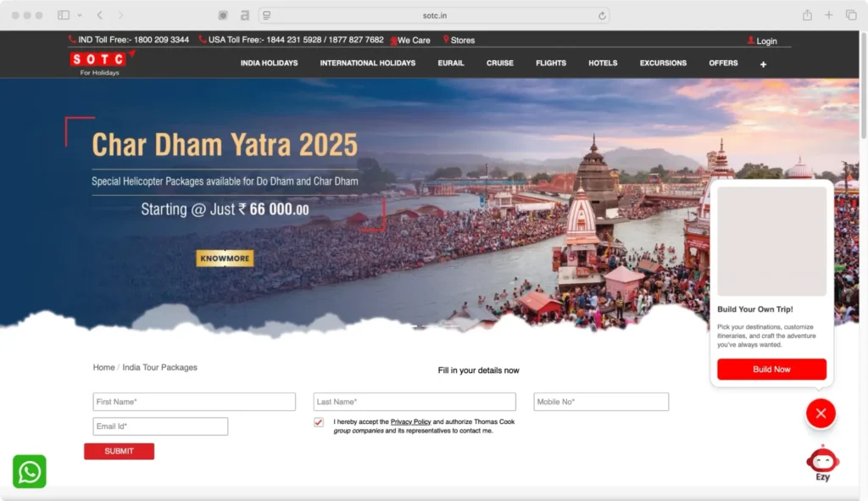
Task: Open the INDIA HOLIDAYS menu
Action: (269, 63)
